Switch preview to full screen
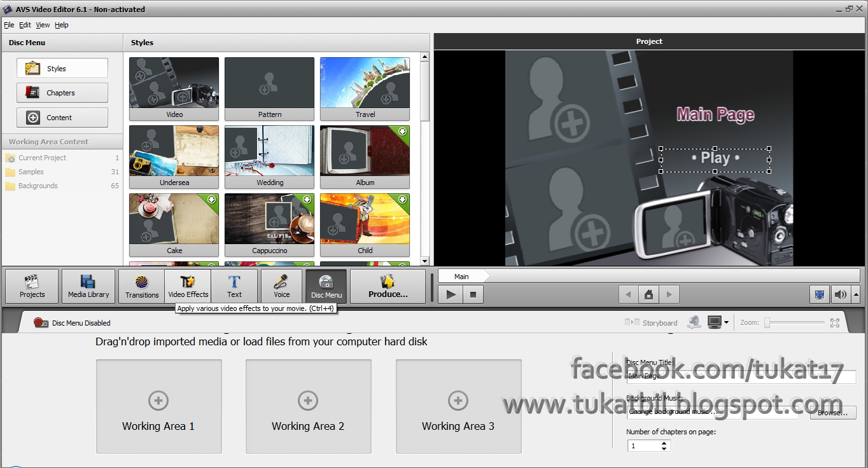 [820, 294]
